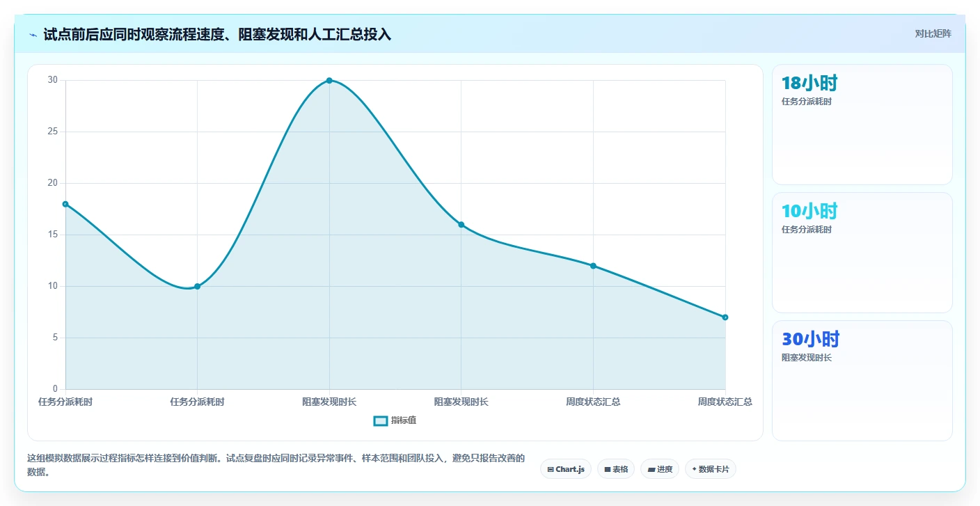Select the chart data point at value 12

coord(593,266)
